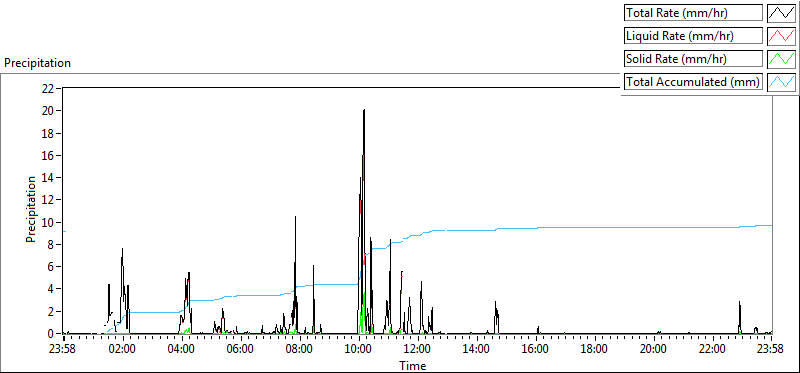Click the rotated Precipitation Y-axis label
This screenshot has height=373, width=800.
pyautogui.click(x=31, y=209)
